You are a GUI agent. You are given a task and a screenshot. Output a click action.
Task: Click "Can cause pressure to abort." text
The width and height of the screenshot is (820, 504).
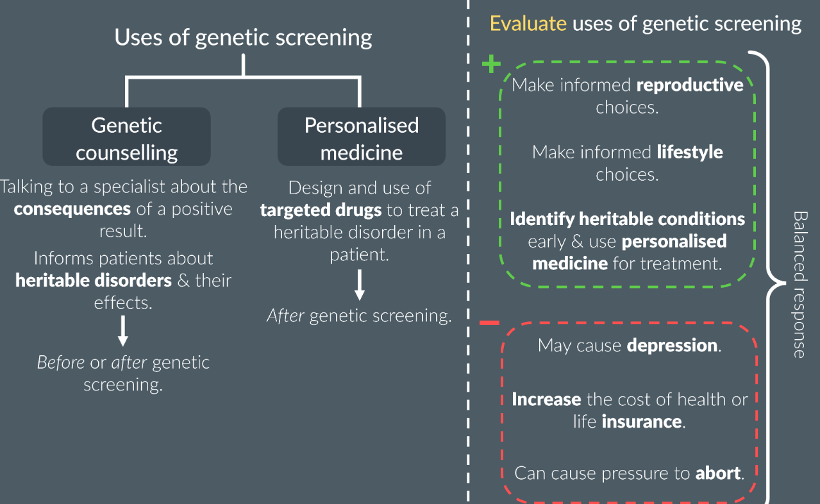coord(629,473)
